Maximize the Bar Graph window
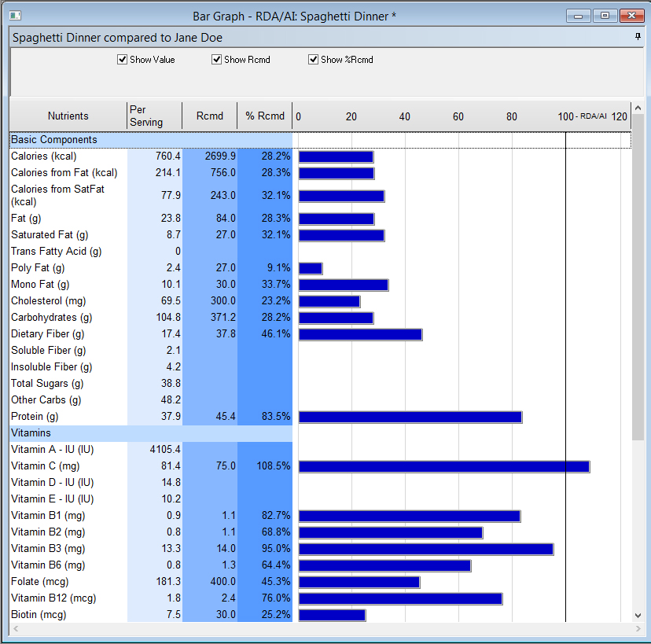The image size is (651, 644). tap(605, 16)
